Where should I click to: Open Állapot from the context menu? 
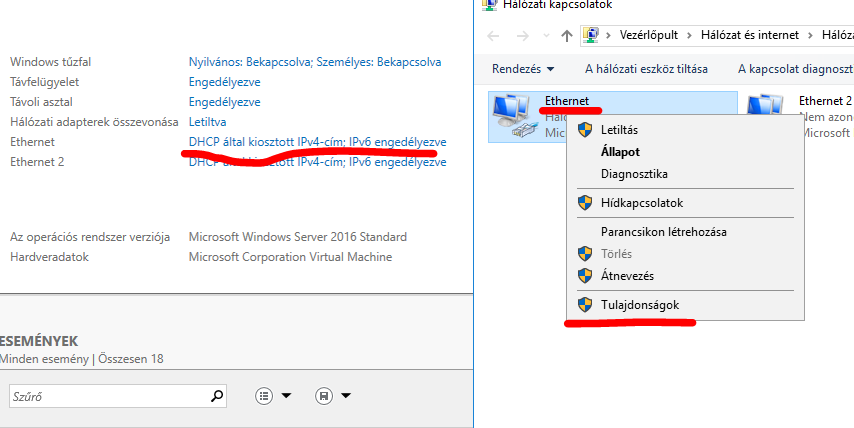(x=620, y=152)
